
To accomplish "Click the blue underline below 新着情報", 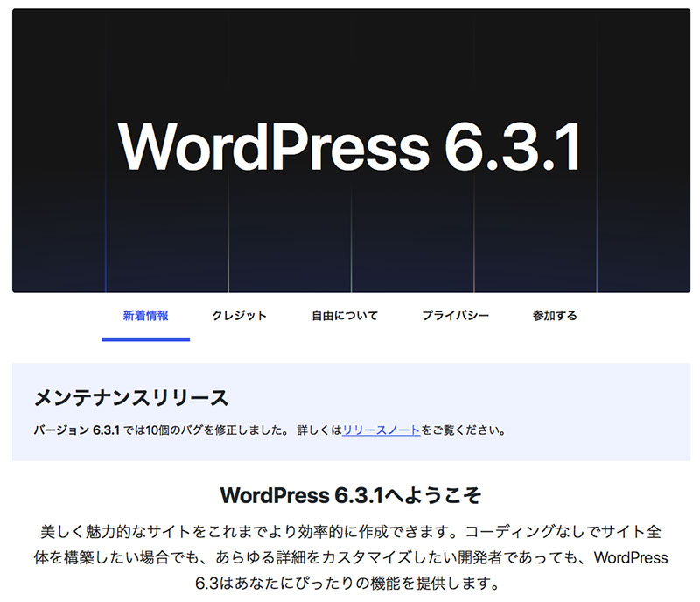I will point(145,339).
